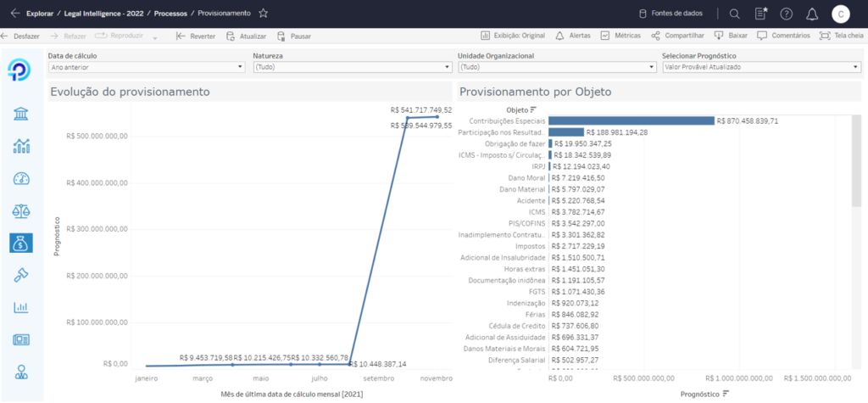Open the news card sidebar icon

[x=21, y=339]
